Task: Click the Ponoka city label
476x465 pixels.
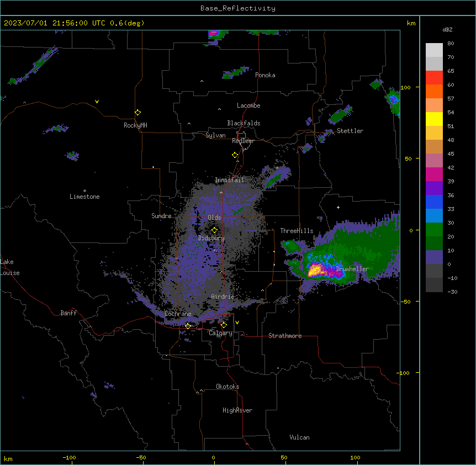Action: tap(265, 75)
